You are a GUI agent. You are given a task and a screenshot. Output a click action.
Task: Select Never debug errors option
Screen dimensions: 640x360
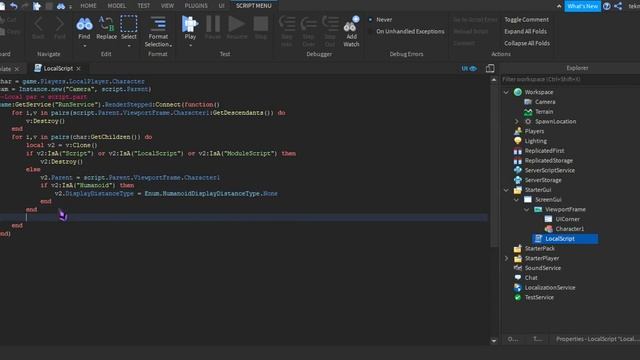coord(380,20)
